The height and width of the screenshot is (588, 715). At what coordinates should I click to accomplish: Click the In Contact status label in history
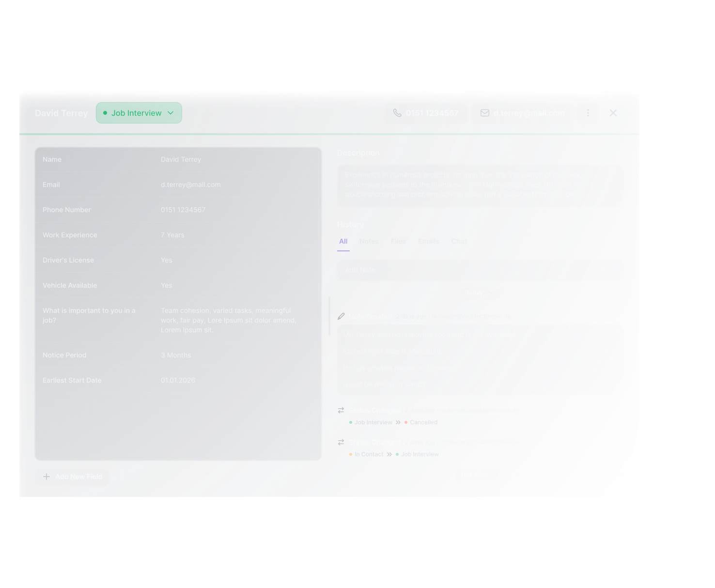(369, 454)
